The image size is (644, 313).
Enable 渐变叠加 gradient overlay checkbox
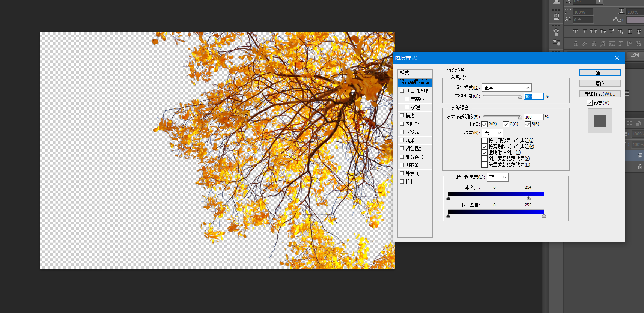tap(402, 157)
